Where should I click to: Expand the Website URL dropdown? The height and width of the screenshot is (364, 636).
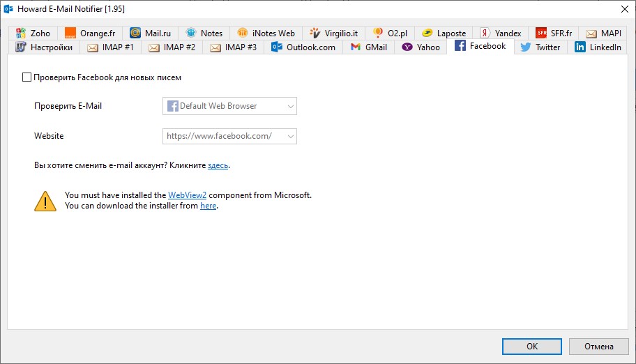tap(229, 136)
